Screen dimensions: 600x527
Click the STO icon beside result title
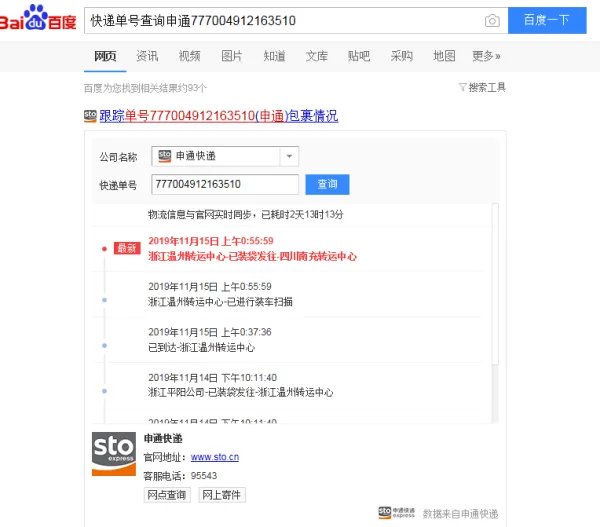(x=90, y=116)
